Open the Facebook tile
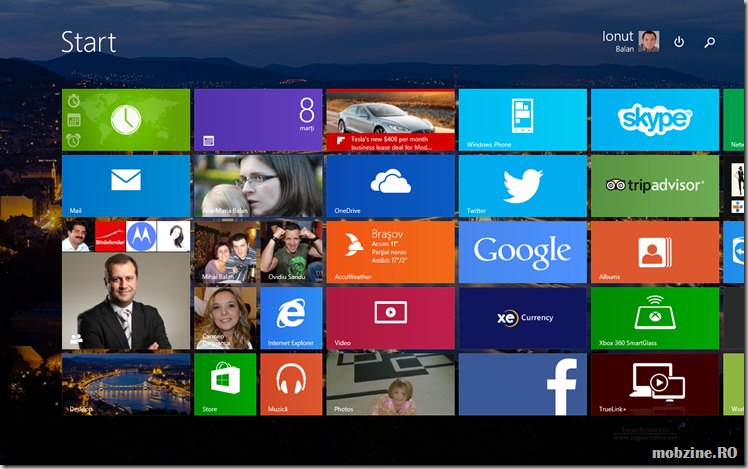 (522, 384)
